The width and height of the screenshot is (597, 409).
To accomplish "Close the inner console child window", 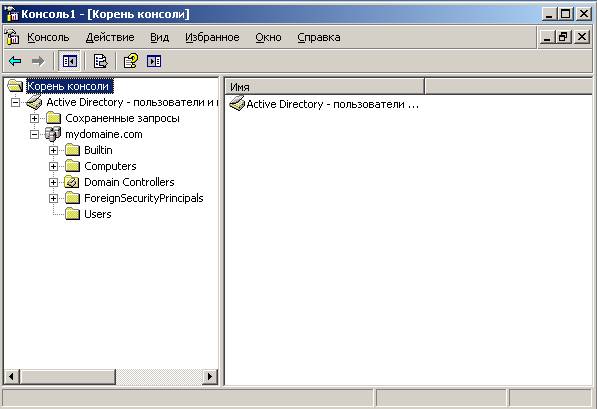I will coord(582,37).
